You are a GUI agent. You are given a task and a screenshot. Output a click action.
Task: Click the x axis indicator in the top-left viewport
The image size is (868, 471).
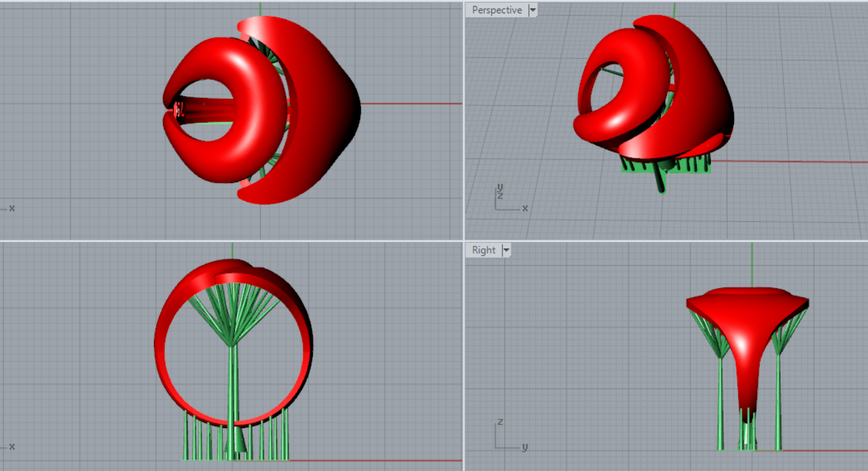click(x=11, y=208)
